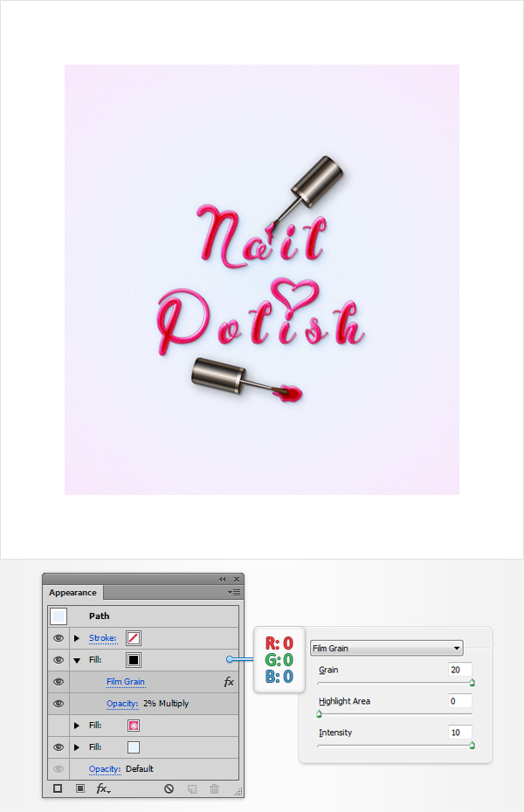The image size is (524, 812).
Task: Open the Film Grain effect dropdown
Action: coord(386,648)
